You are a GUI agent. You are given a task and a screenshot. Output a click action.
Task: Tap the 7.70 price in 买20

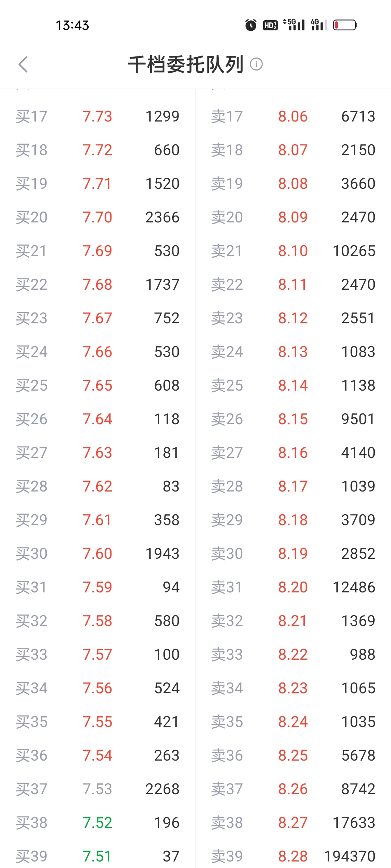coord(97,217)
